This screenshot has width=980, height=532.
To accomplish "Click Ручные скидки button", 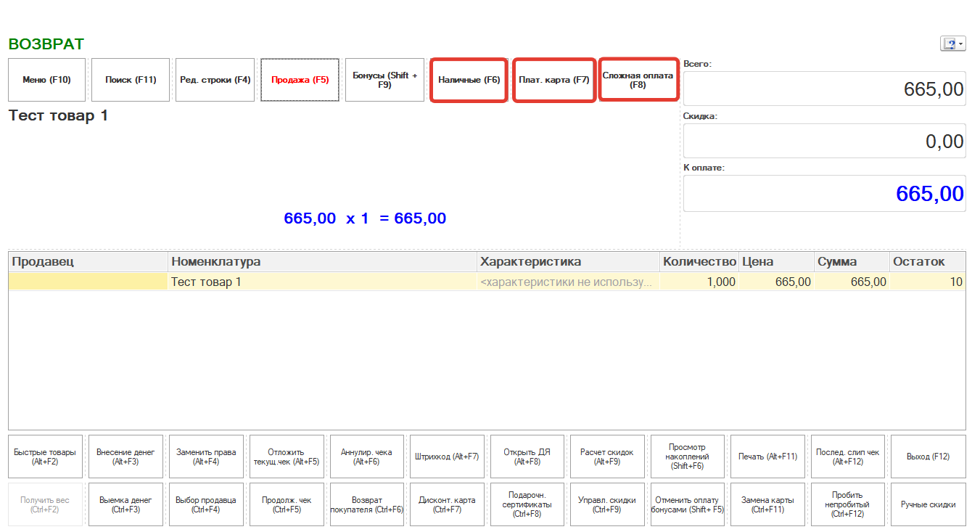I will (928, 504).
